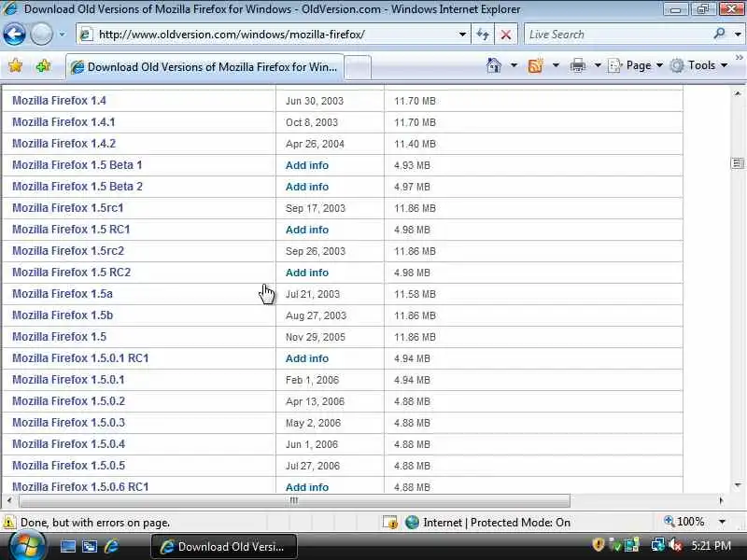Go back with the browser Back arrow
The height and width of the screenshot is (560, 747).
[14, 35]
